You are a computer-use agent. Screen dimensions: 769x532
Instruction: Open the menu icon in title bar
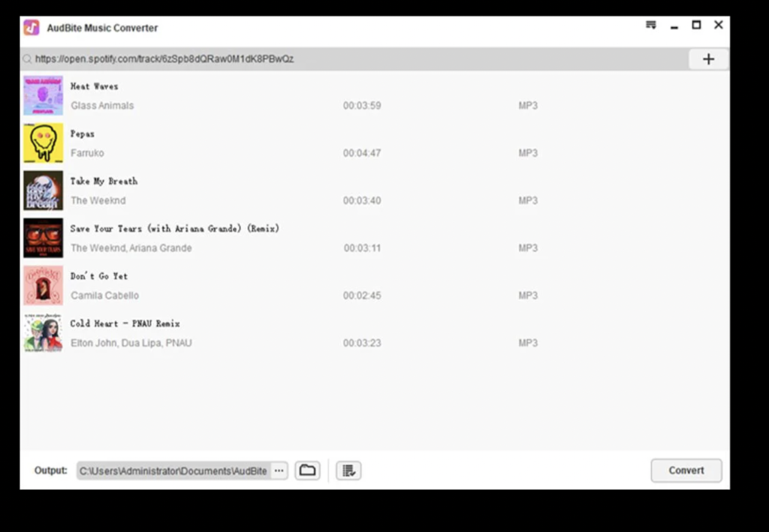click(x=651, y=26)
